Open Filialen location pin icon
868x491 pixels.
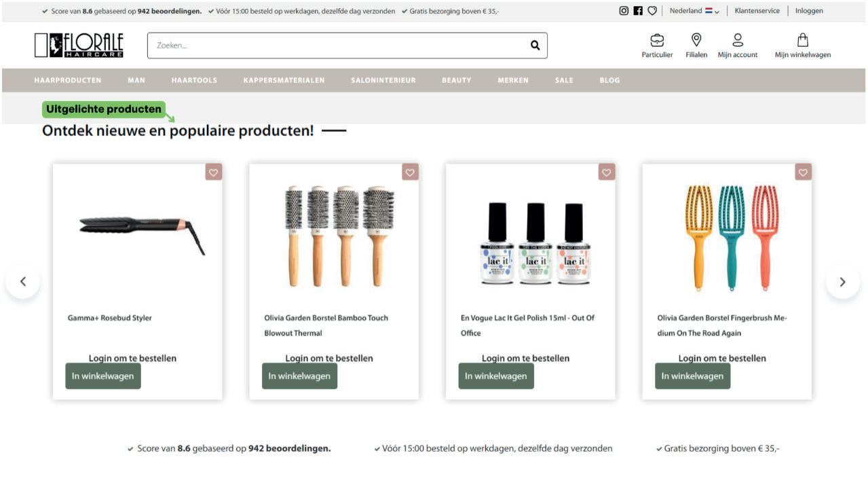click(696, 40)
